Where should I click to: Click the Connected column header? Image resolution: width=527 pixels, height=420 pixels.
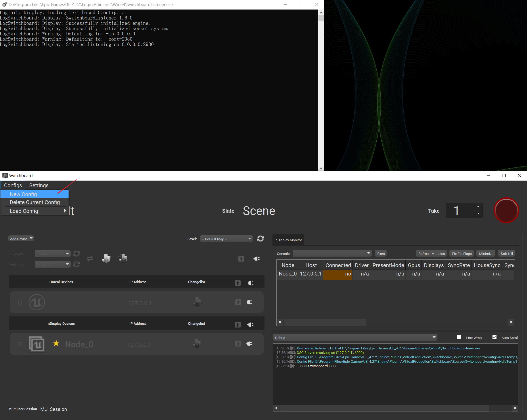click(338, 265)
